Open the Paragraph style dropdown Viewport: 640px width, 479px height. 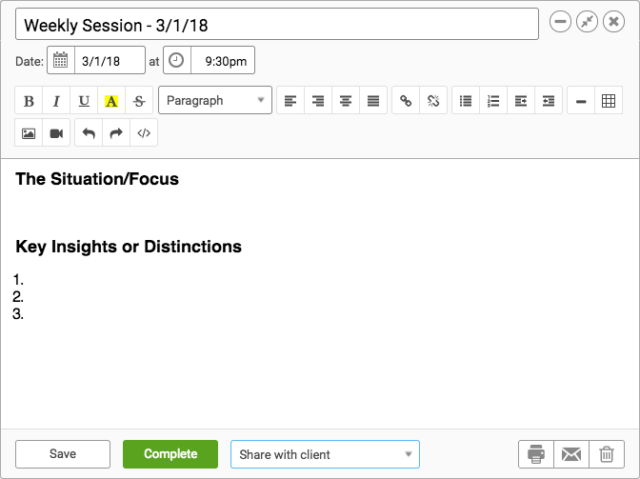[x=215, y=100]
